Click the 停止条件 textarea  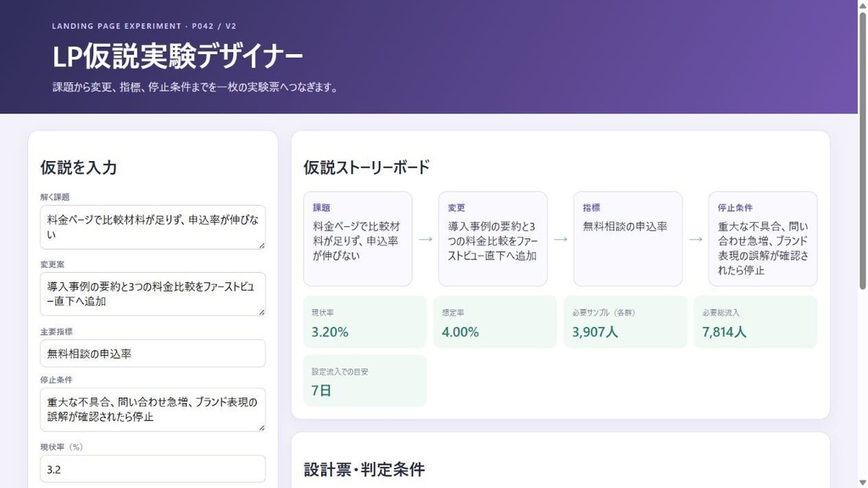point(153,409)
